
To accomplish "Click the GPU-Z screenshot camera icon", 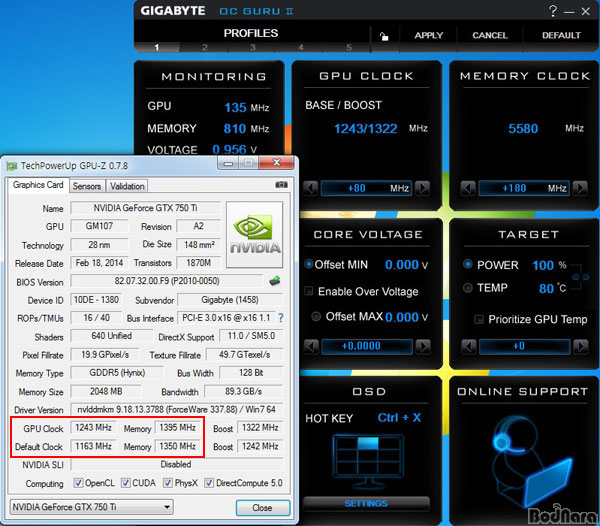I will (282, 185).
